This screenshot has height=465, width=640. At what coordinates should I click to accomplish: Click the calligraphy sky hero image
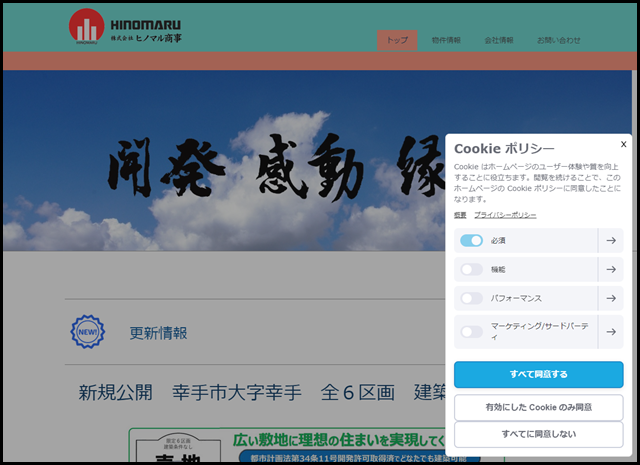pos(224,160)
